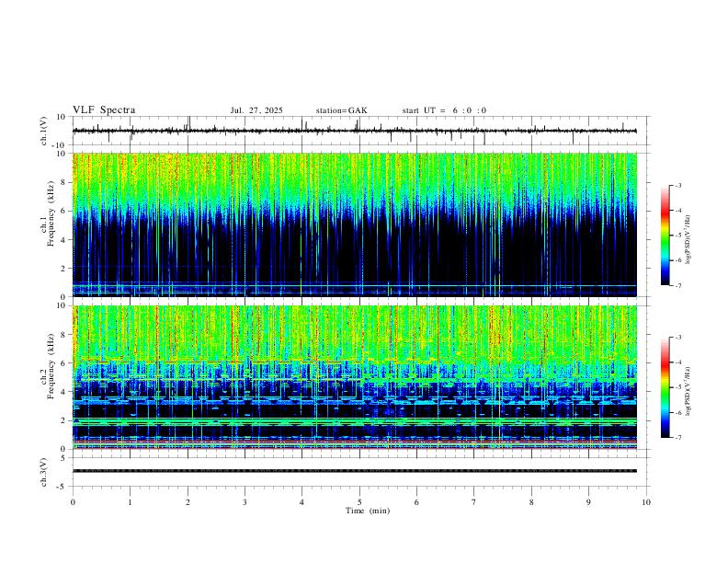Click the ch.1 spectrogram color scale bar
The height and width of the screenshot is (563, 728).
click(665, 236)
